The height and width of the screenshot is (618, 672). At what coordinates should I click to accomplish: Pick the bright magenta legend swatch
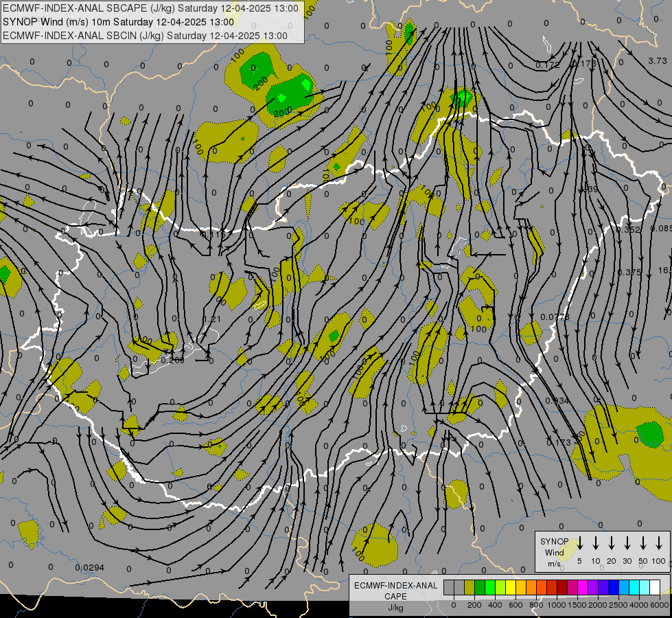click(x=583, y=587)
